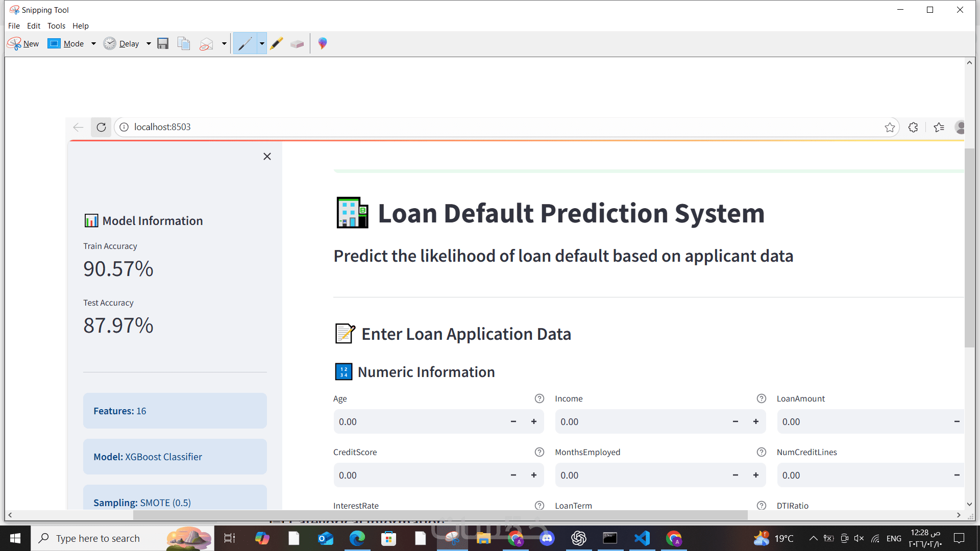
Task: Decrease Income value with minus button
Action: point(736,421)
